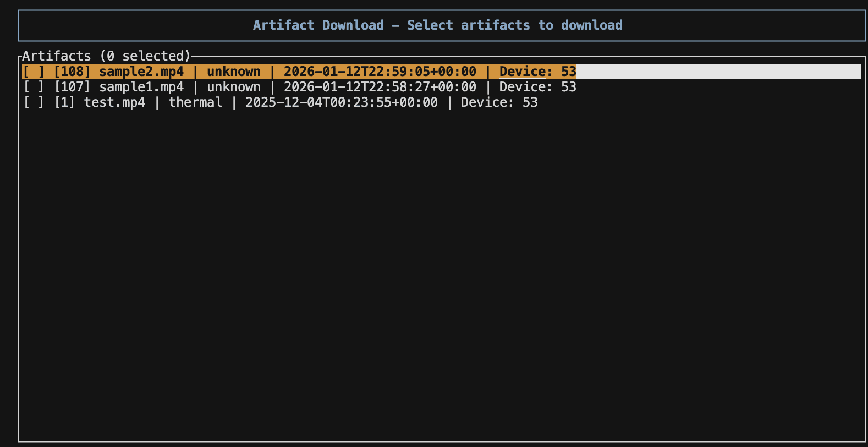Image resolution: width=868 pixels, height=447 pixels.
Task: Click Device: 53 on the sample1.mp4 row
Action: [537, 86]
